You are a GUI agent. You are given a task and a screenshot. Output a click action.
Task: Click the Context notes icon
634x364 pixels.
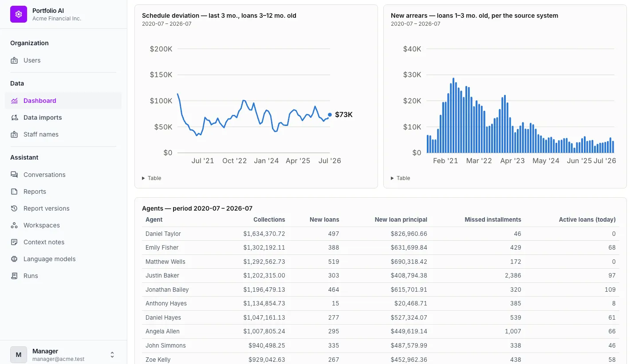[14, 242]
